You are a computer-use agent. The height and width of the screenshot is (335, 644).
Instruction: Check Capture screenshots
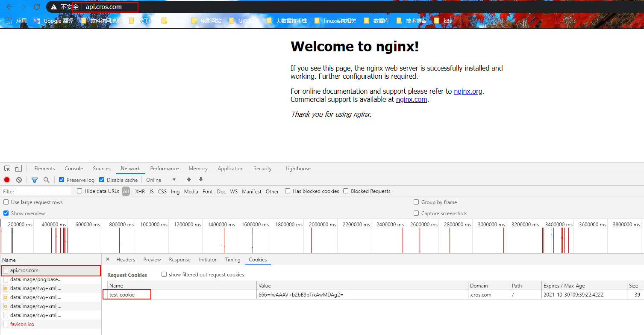click(416, 213)
